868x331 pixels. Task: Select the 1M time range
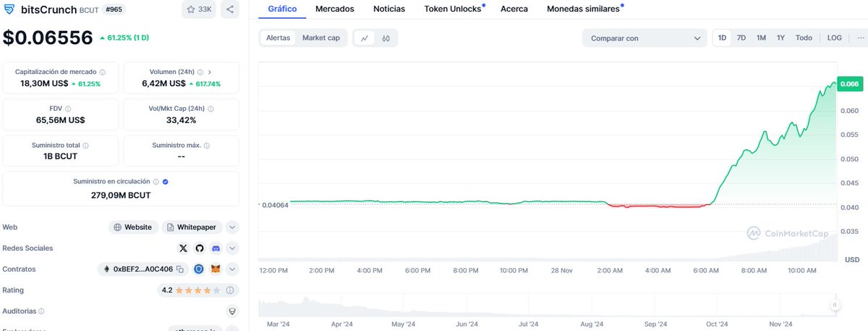pyautogui.click(x=761, y=38)
